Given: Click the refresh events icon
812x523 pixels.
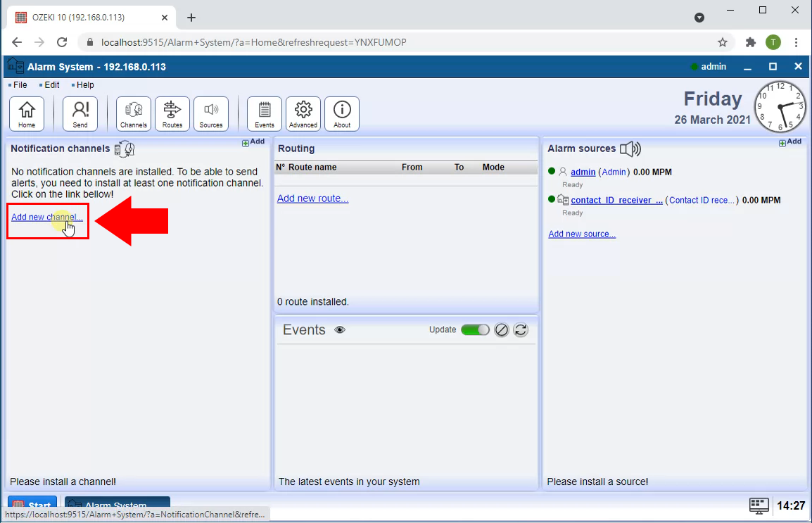Looking at the screenshot, I should 521,330.
